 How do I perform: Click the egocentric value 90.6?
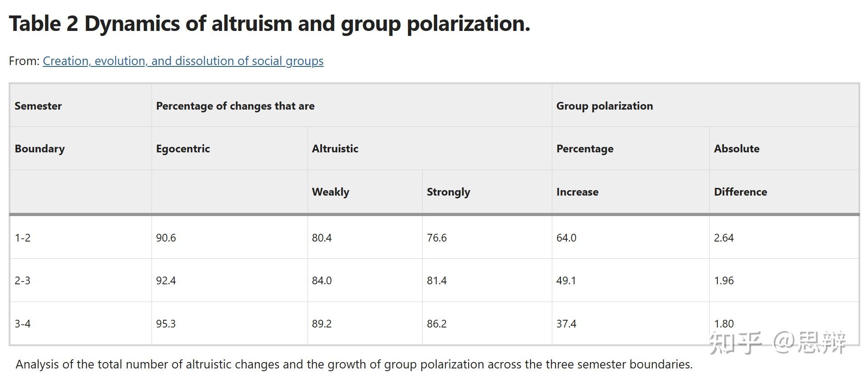[x=166, y=238]
